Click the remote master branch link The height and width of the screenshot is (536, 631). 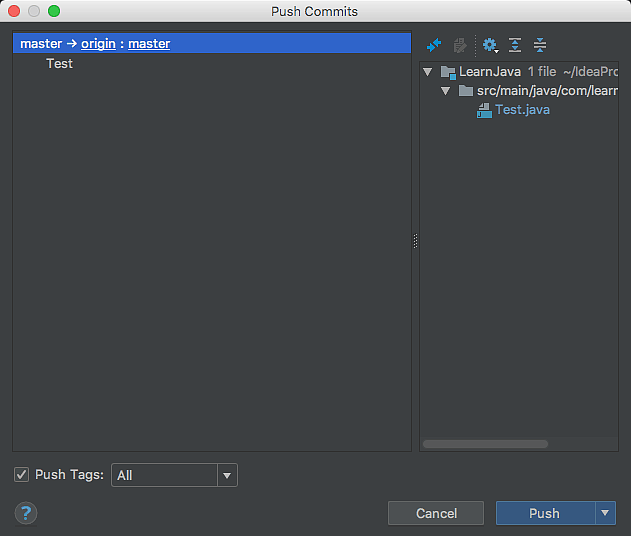pyautogui.click(x=149, y=44)
